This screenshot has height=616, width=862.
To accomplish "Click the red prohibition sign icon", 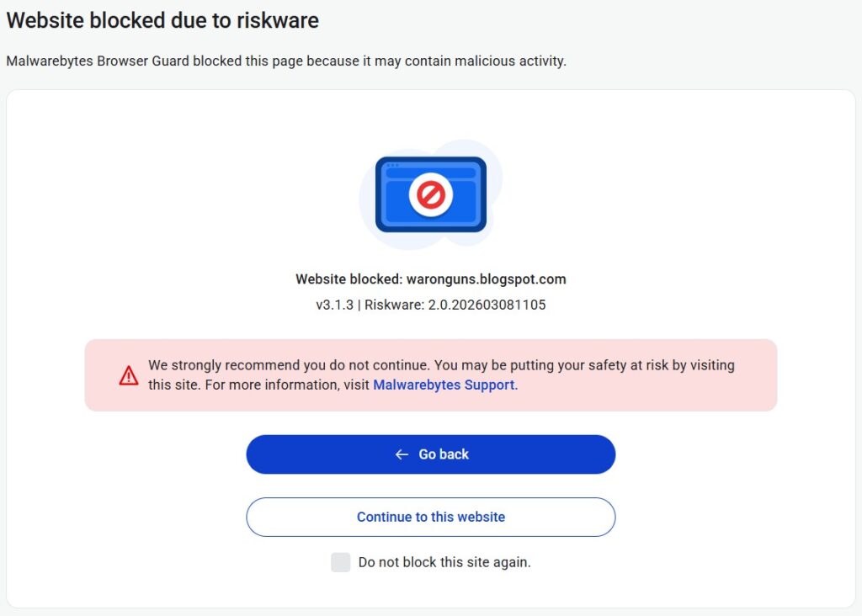I will click(x=431, y=195).
